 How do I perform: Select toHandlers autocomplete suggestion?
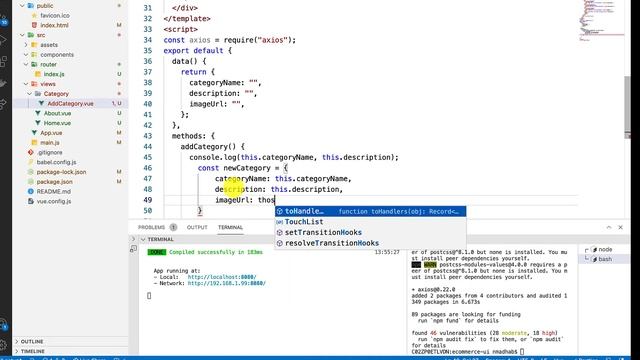[371, 211]
